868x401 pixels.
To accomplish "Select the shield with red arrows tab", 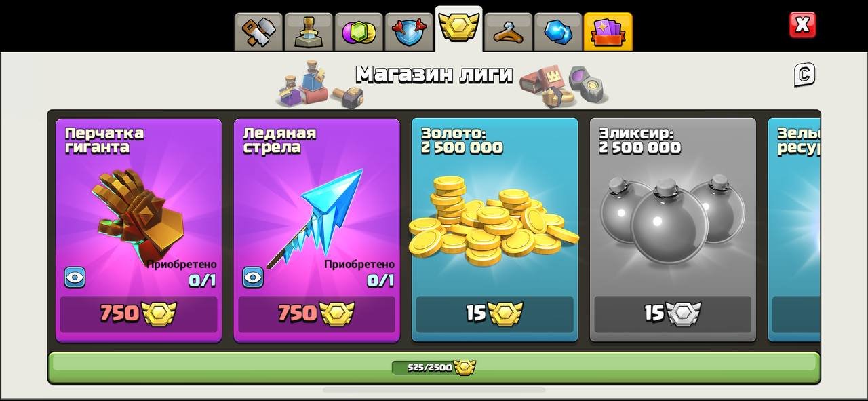I will pyautogui.click(x=409, y=32).
